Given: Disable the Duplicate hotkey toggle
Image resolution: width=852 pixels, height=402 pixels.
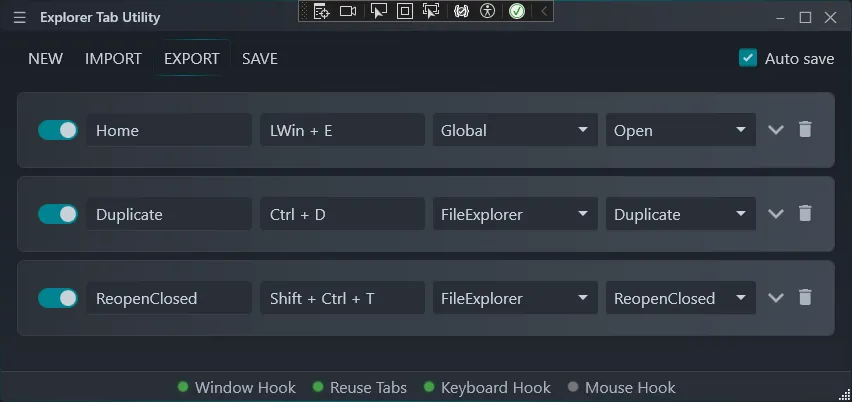Looking at the screenshot, I should 58,214.
